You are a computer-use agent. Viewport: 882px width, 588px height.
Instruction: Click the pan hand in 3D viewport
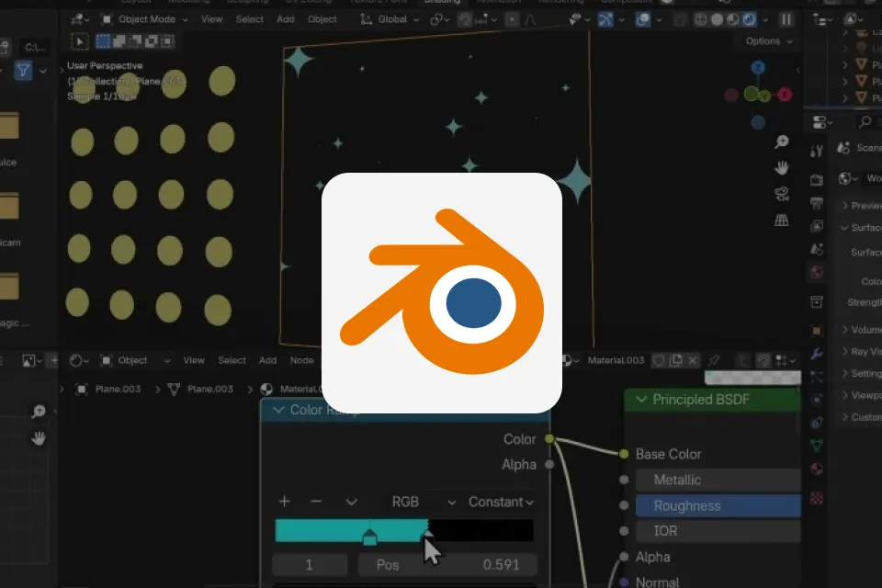coord(781,168)
